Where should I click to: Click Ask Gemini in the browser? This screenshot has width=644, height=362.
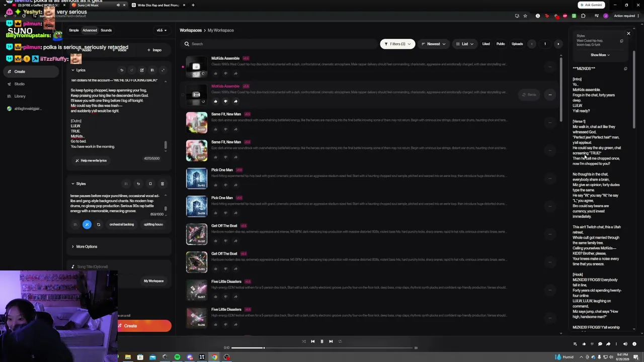[591, 5]
